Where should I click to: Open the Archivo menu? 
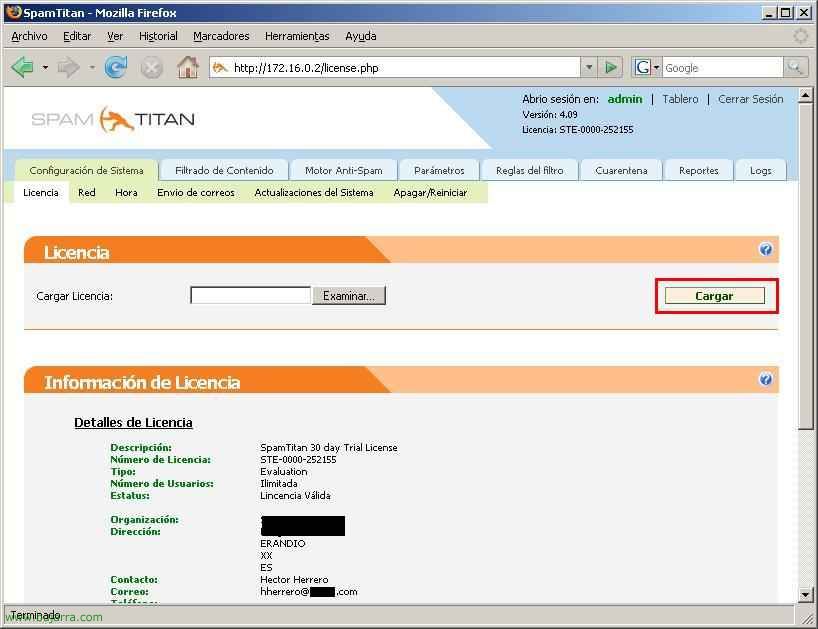coord(29,36)
